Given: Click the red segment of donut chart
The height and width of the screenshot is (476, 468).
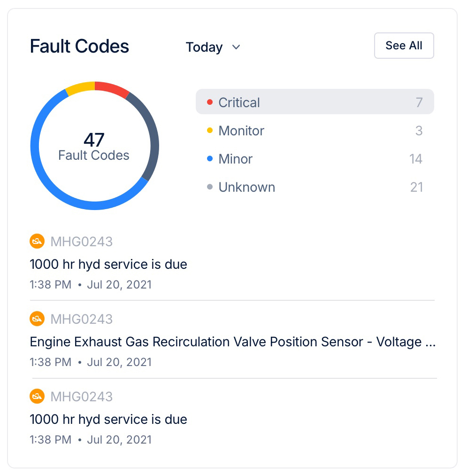Looking at the screenshot, I should click(111, 88).
